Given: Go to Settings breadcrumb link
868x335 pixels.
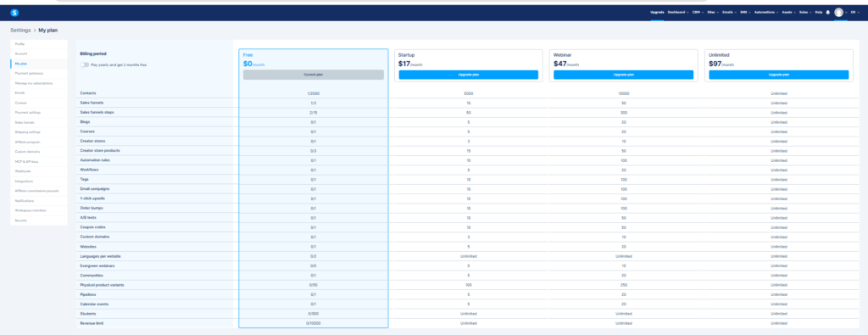Looking at the screenshot, I should (20, 31).
